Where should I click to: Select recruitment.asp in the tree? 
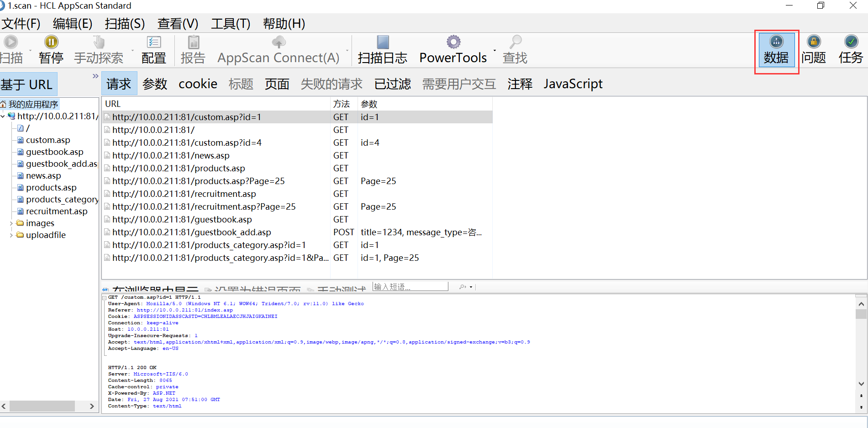(x=57, y=211)
